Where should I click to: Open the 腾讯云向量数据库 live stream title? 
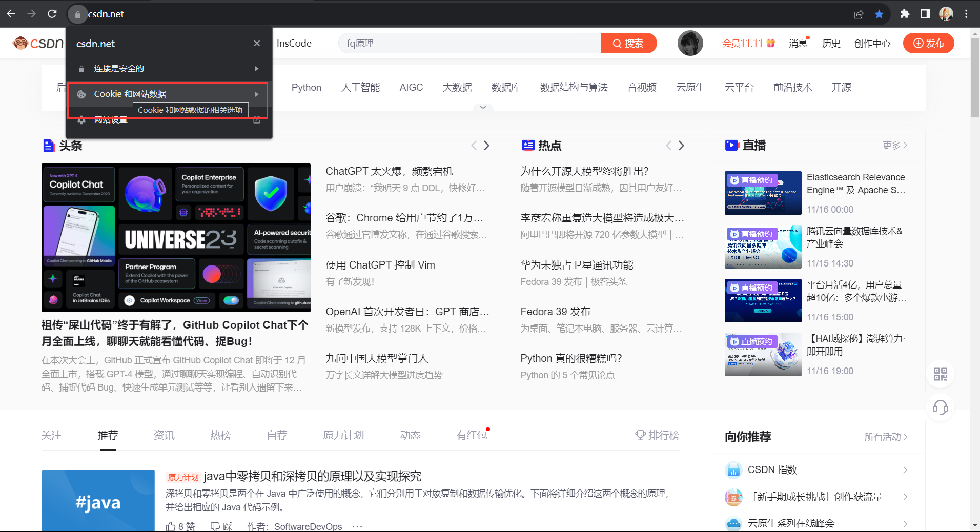[x=854, y=237]
